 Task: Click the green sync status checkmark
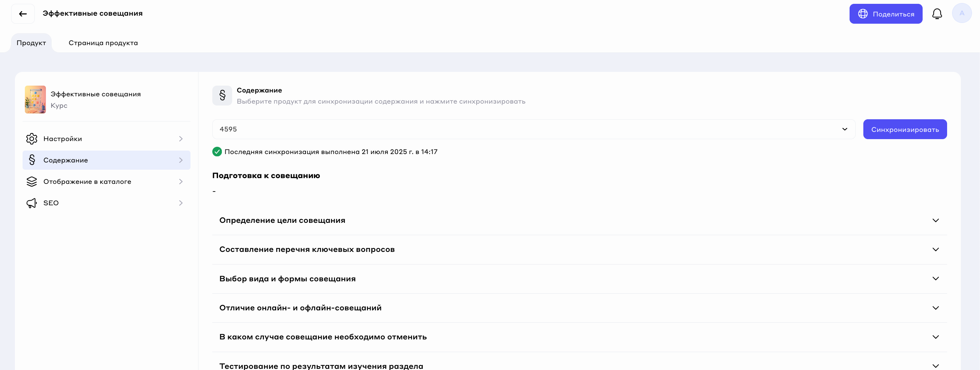217,152
